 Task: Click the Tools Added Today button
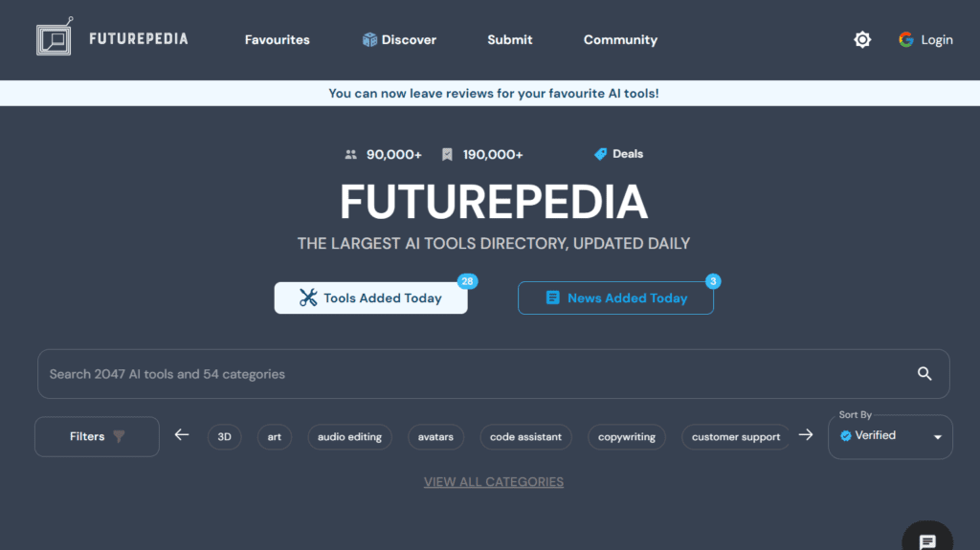pyautogui.click(x=370, y=297)
